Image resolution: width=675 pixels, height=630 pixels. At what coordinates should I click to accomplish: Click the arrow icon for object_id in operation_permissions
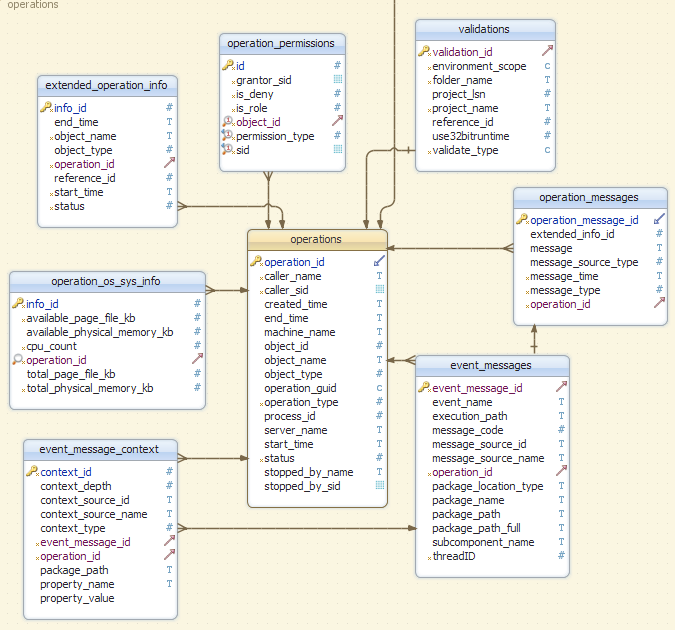point(337,122)
